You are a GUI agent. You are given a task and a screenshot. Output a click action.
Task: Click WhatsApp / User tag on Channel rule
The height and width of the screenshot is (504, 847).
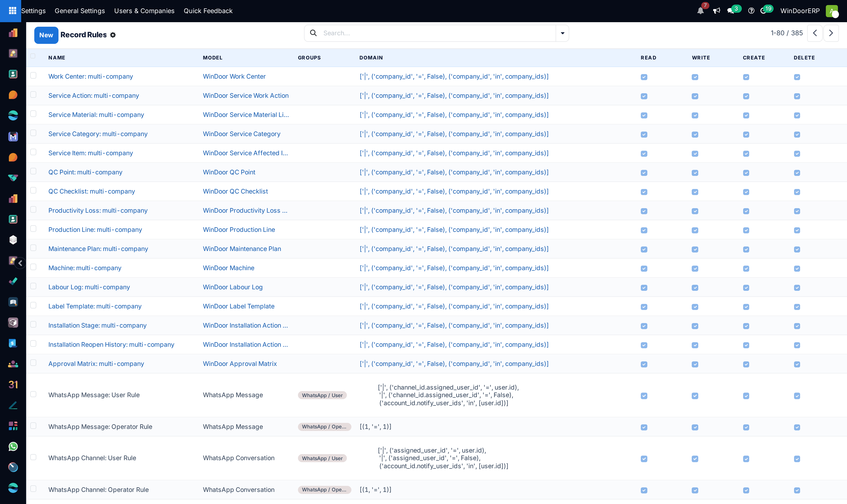(322, 458)
